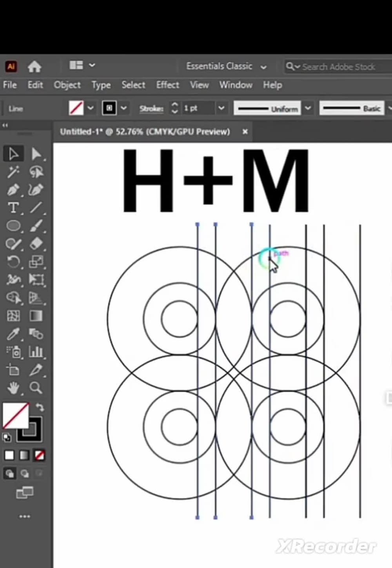Swap the fill and stroke colors
392x568 pixels.
[x=39, y=407]
